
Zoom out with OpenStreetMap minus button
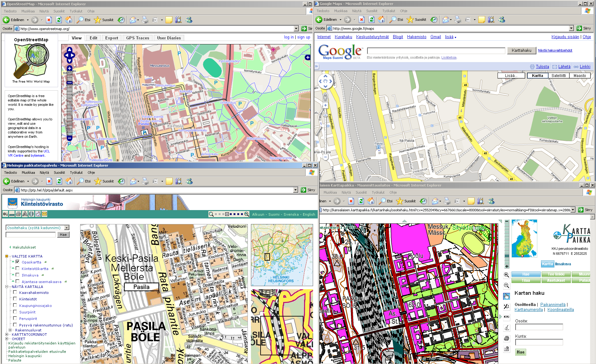click(x=70, y=138)
